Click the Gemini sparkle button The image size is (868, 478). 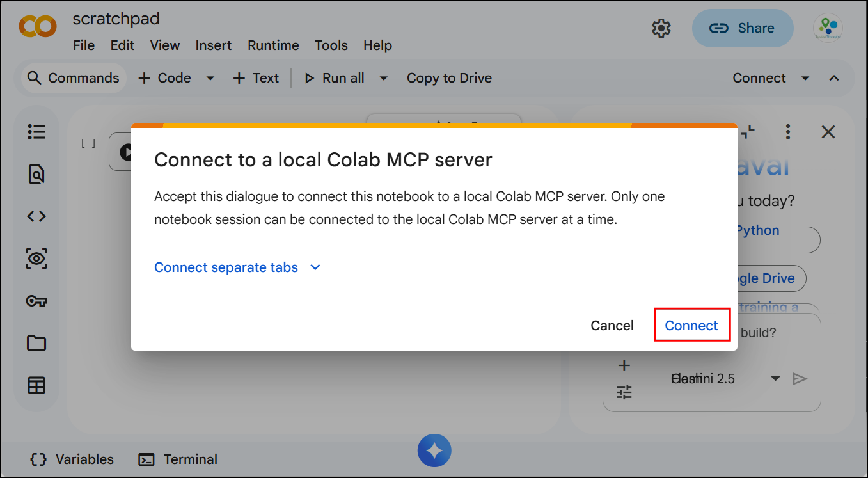click(x=434, y=450)
